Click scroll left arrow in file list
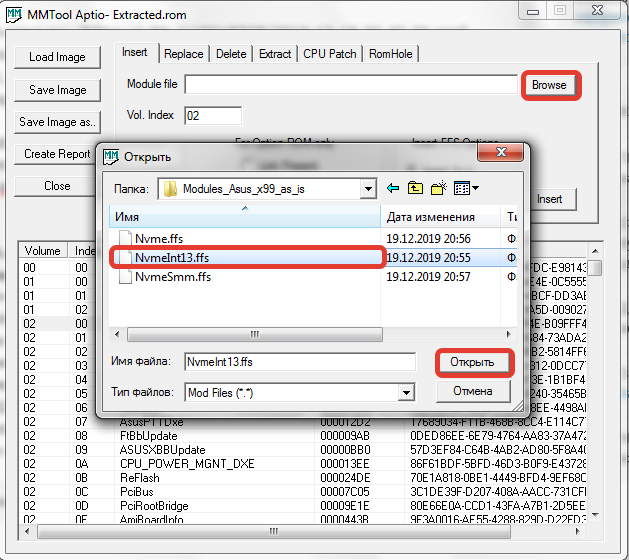The width and height of the screenshot is (629, 560). pyautogui.click(x=117, y=335)
